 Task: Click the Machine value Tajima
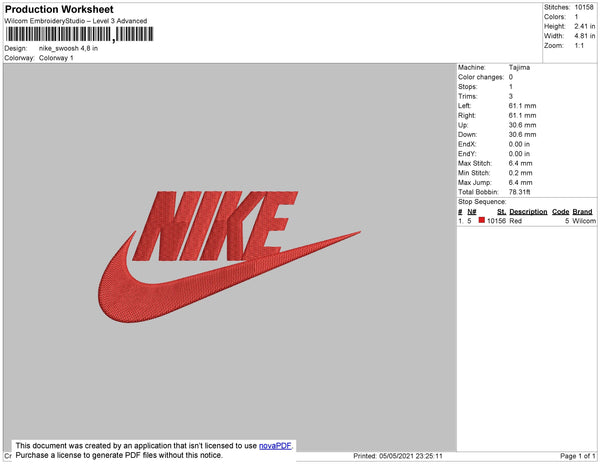[520, 67]
